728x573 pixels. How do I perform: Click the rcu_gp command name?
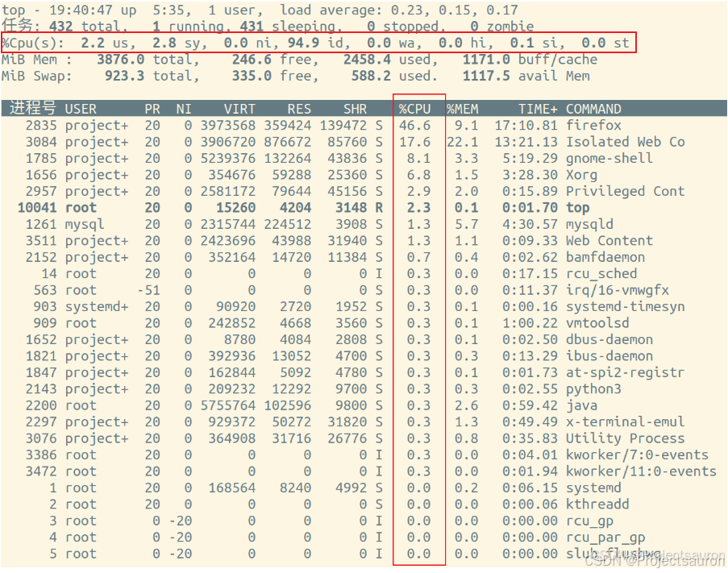click(x=589, y=521)
